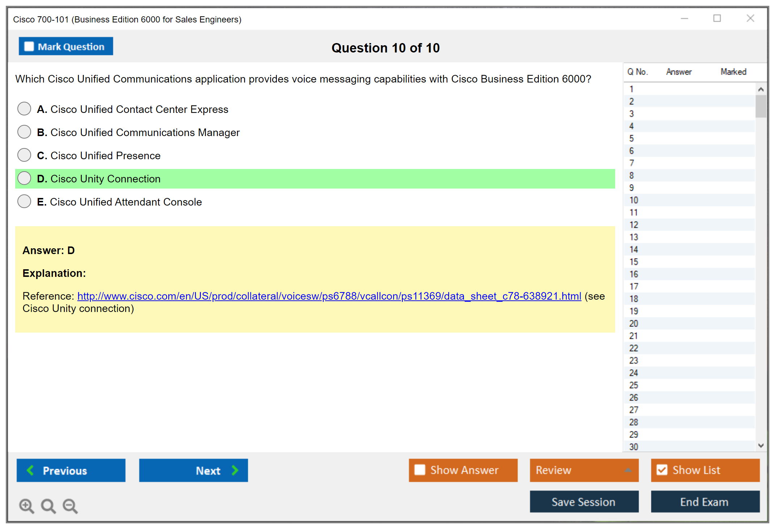Click the reset zoom magnifier icon
The image size is (778, 532).
[48, 506]
